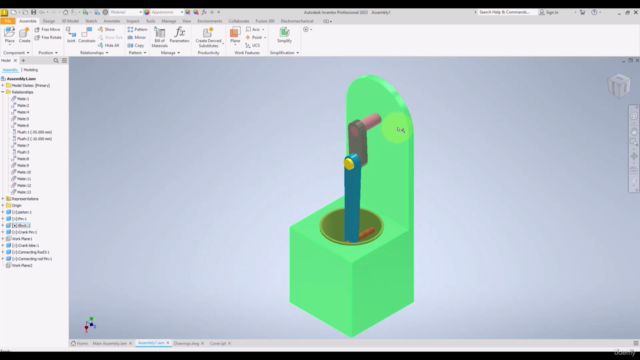Expand the Component panel dropdown
The image size is (640, 360).
[16, 53]
